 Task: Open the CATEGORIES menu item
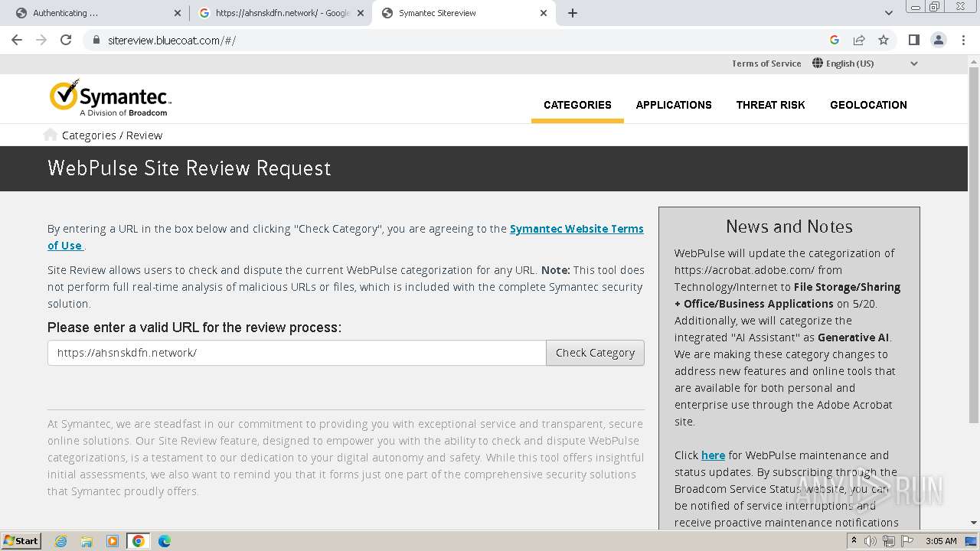click(x=577, y=105)
